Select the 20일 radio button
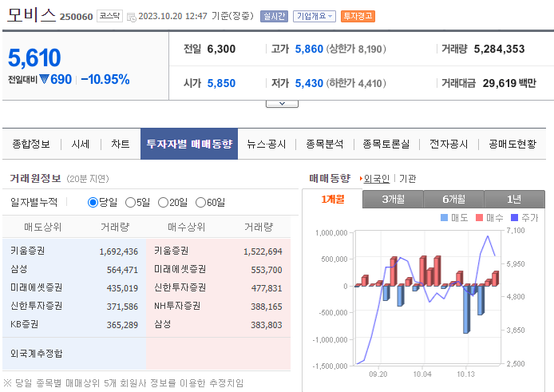The image size is (554, 392). coord(163,203)
